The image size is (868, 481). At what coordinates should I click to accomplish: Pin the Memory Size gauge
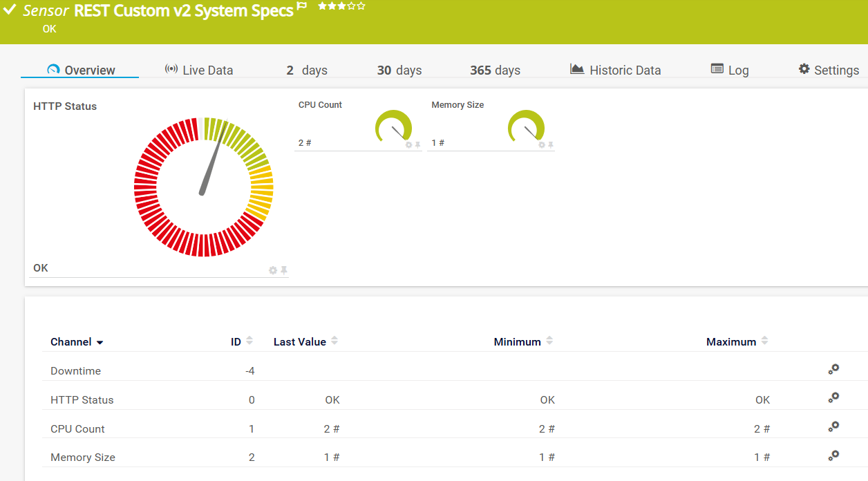[x=551, y=145]
